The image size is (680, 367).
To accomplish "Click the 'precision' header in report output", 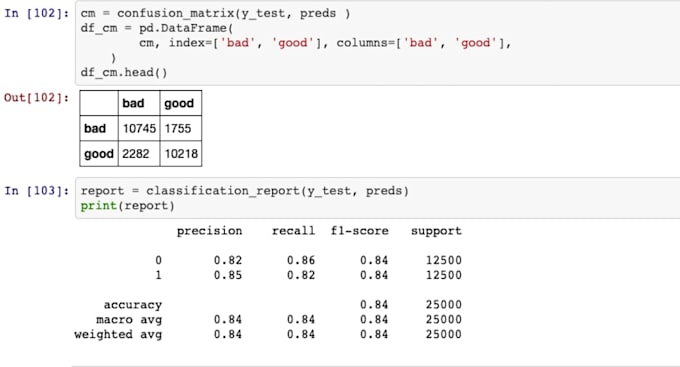I will (x=209, y=231).
